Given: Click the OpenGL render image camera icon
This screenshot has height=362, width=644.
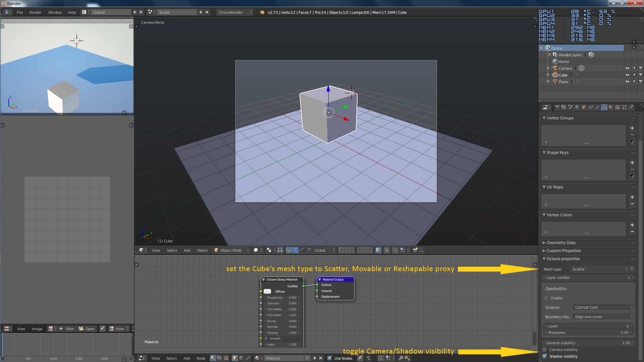Looking at the screenshot, I should 415,250.
